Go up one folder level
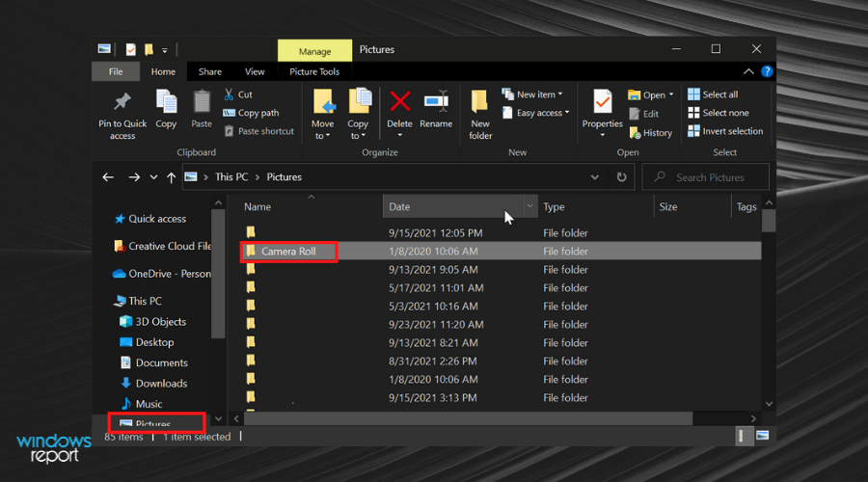868x482 pixels. pyautogui.click(x=171, y=177)
